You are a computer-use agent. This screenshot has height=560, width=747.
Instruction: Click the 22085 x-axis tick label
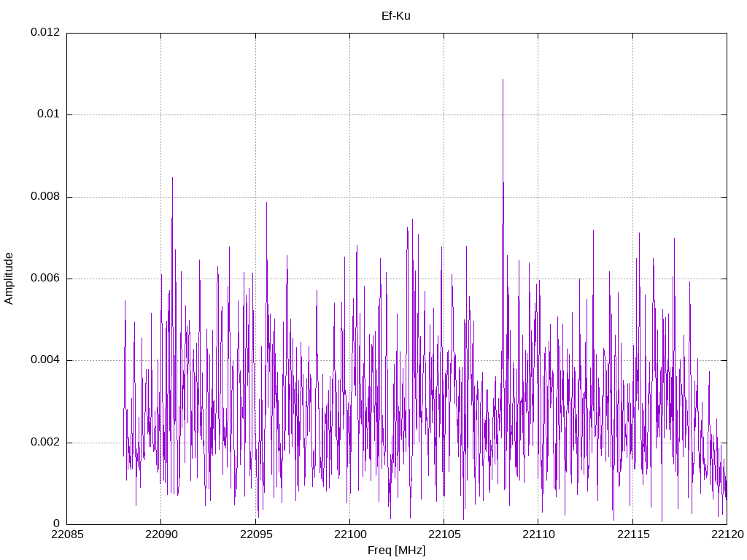click(x=67, y=534)
